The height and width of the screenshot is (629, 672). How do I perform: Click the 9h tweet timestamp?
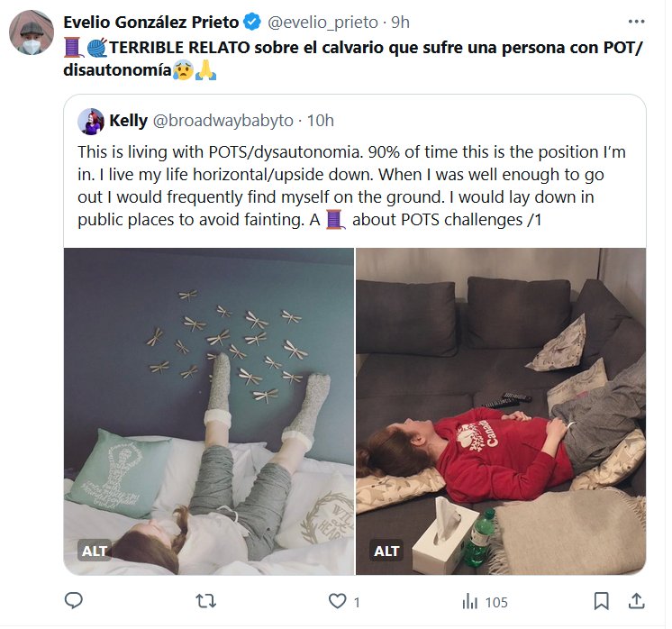pos(400,22)
